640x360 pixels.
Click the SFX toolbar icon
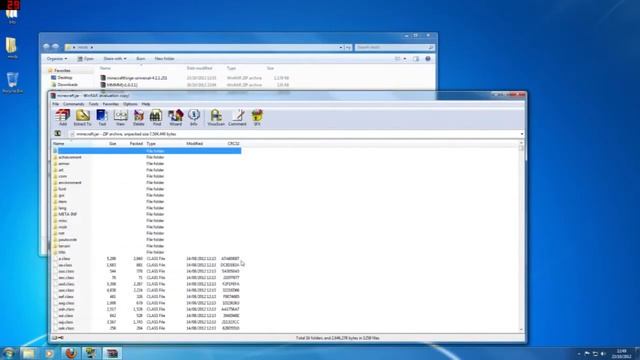point(257,117)
